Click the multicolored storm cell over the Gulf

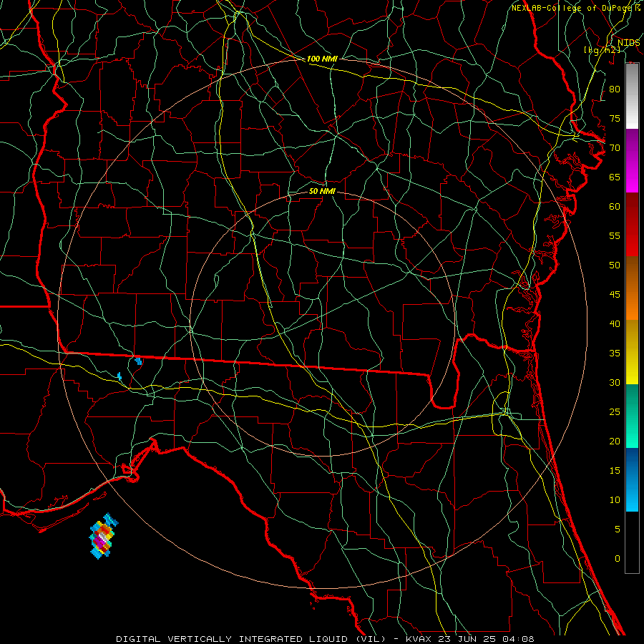(x=103, y=536)
